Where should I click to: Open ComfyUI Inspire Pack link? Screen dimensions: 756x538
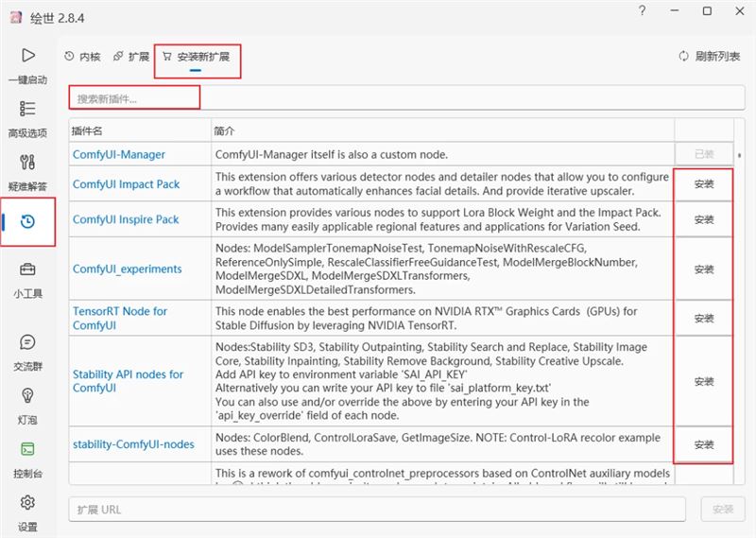tap(126, 219)
